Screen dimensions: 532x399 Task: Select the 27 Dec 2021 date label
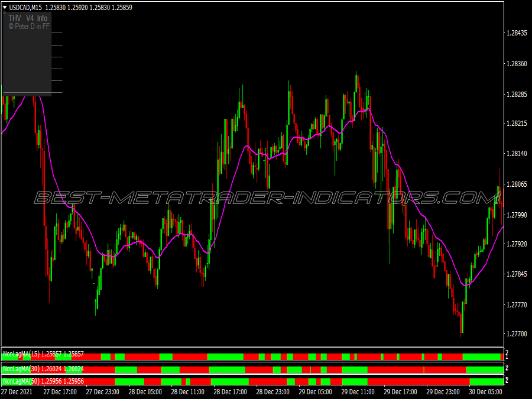click(x=17, y=391)
